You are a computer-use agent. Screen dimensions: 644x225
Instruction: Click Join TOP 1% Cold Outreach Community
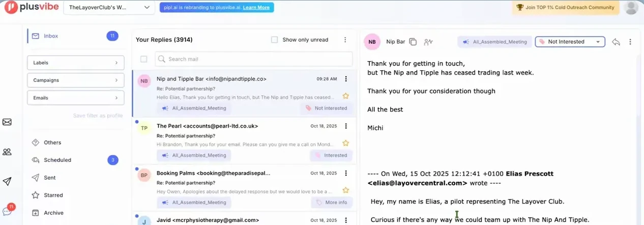click(565, 7)
